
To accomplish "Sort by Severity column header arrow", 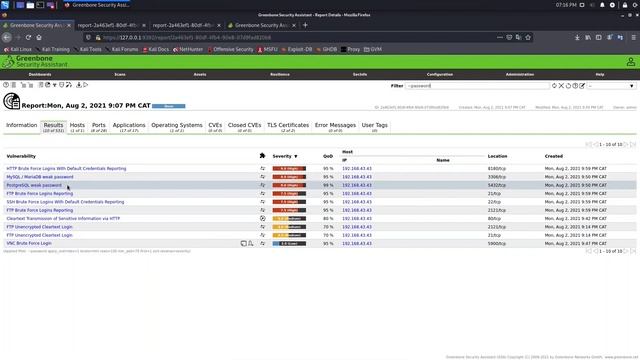I will coord(296,156).
